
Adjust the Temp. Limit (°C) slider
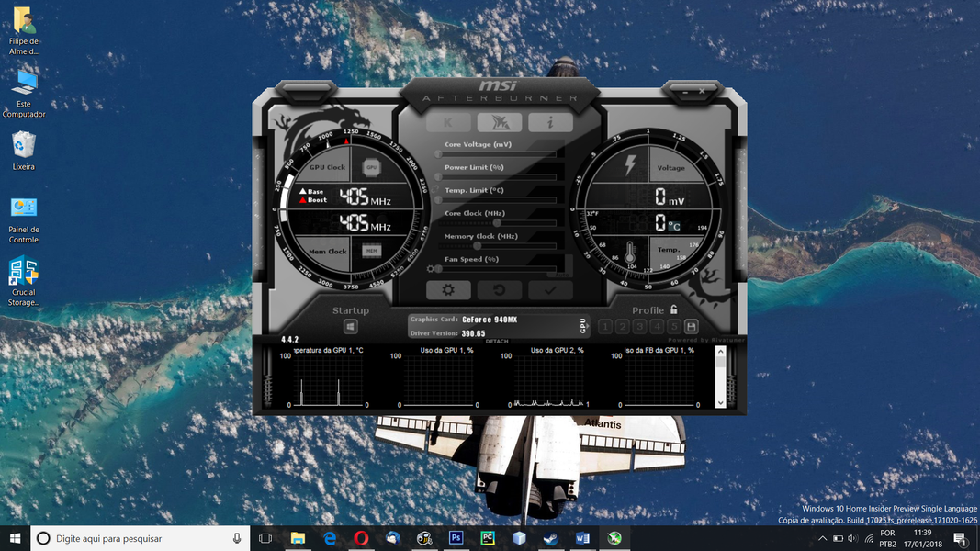click(x=498, y=200)
